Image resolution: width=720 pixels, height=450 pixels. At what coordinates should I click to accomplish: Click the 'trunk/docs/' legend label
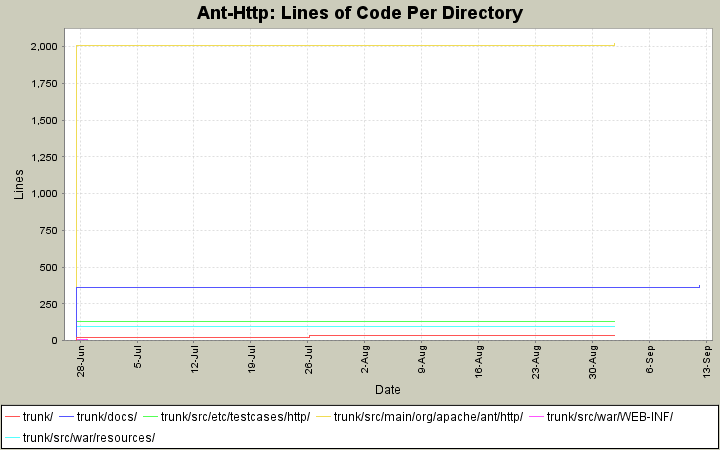[107, 417]
